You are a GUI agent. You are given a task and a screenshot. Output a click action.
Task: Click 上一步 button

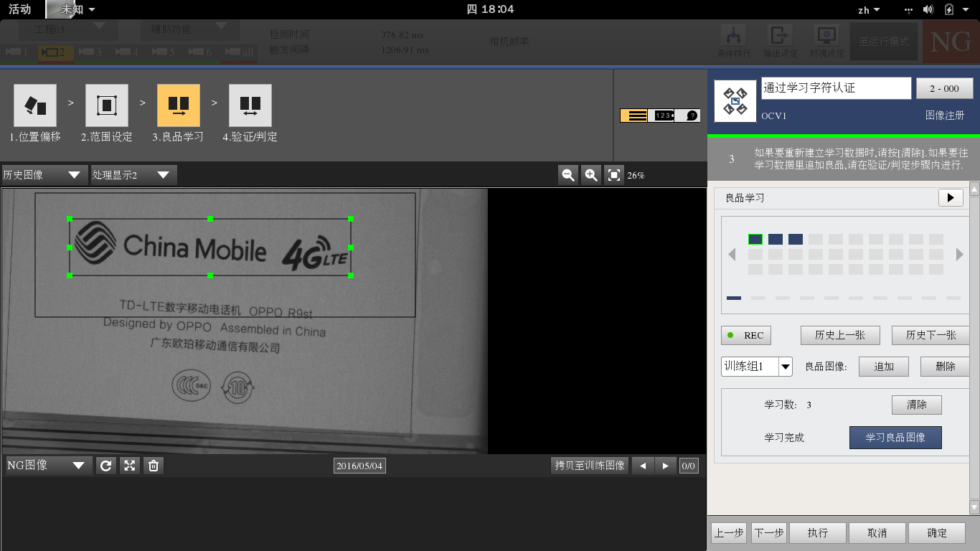click(x=730, y=533)
